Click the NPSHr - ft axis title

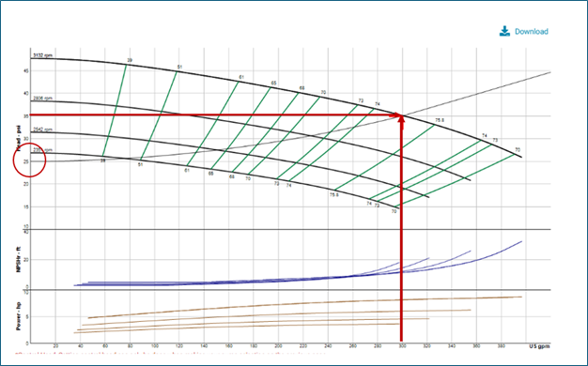click(x=19, y=259)
